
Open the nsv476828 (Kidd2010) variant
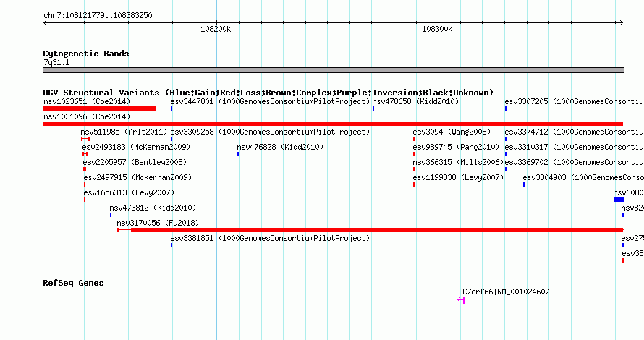(x=280, y=147)
